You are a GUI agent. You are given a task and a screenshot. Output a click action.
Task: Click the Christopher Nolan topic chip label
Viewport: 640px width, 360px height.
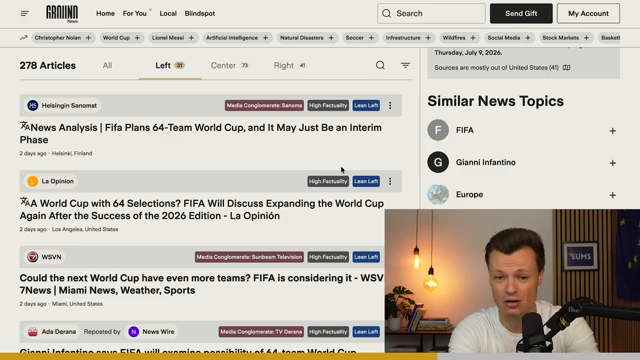[58, 38]
